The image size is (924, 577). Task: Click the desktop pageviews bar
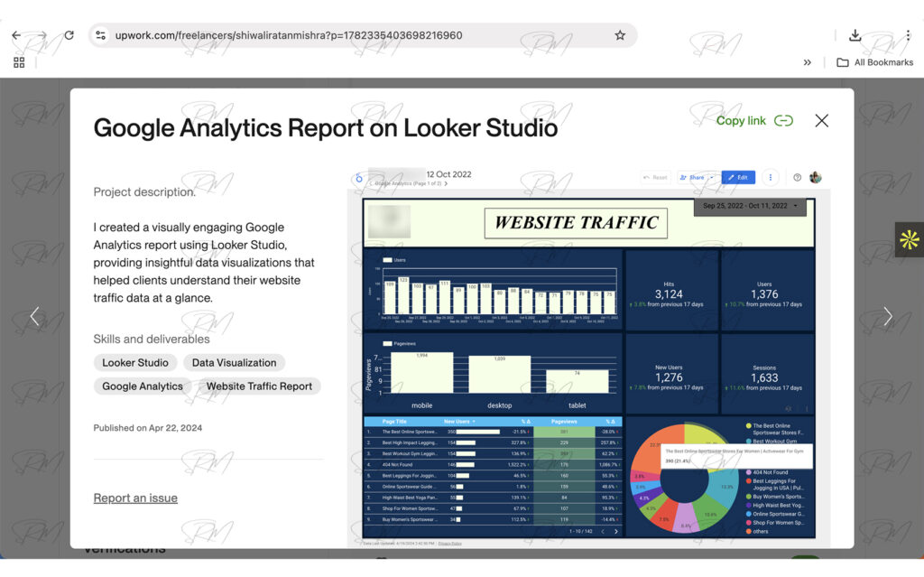pos(500,375)
